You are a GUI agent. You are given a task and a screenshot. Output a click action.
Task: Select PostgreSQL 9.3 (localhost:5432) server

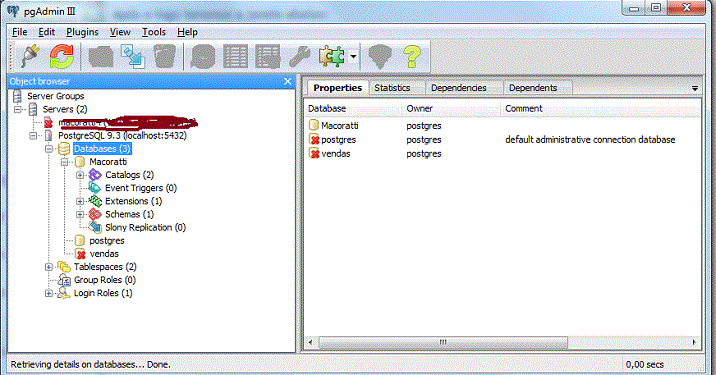click(122, 136)
